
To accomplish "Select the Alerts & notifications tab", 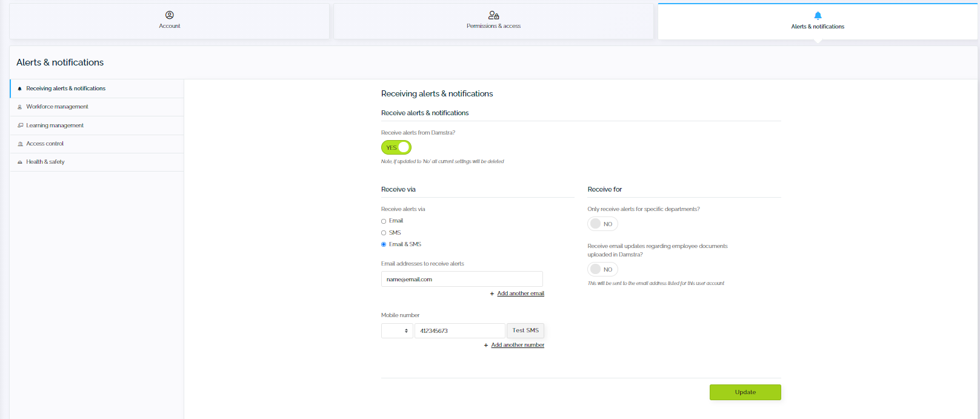I will pyautogui.click(x=818, y=22).
